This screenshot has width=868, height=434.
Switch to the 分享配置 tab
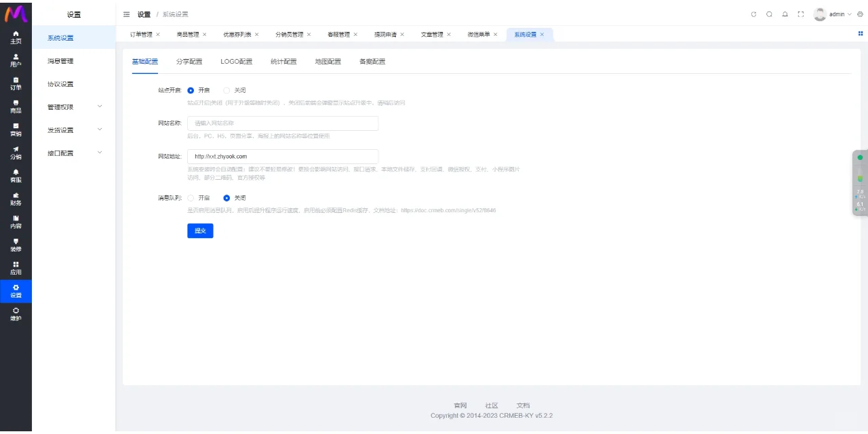tap(189, 62)
